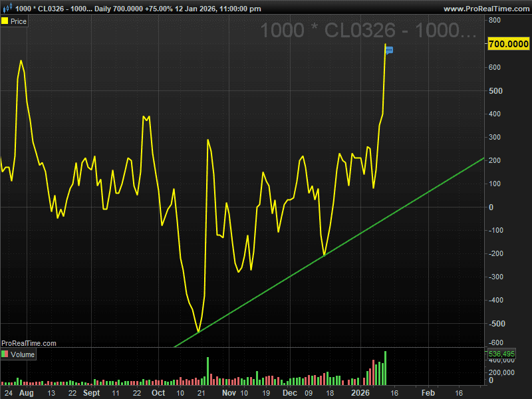The width and height of the screenshot is (532, 399).
Task: Select the Volume indicator label
Action: click(x=23, y=354)
